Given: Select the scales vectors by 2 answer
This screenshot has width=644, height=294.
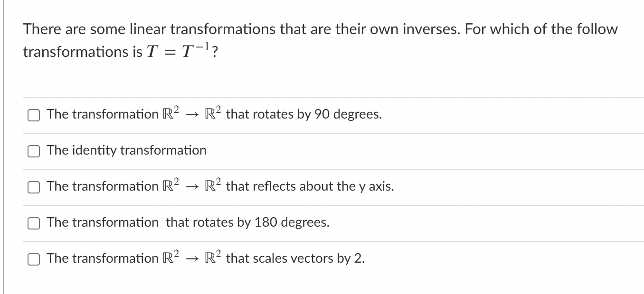Looking at the screenshot, I should coord(204,258).
